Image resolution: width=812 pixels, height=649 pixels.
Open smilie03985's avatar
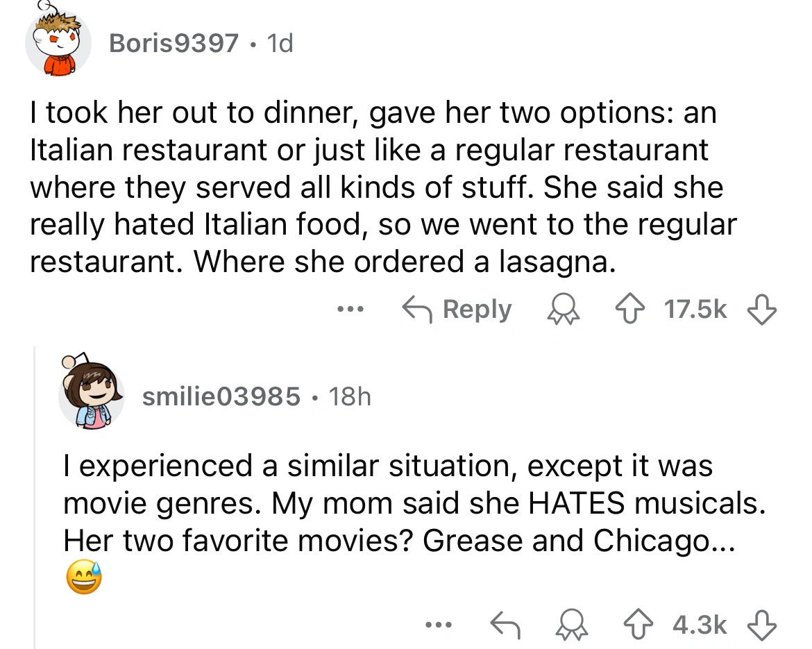[x=91, y=396]
